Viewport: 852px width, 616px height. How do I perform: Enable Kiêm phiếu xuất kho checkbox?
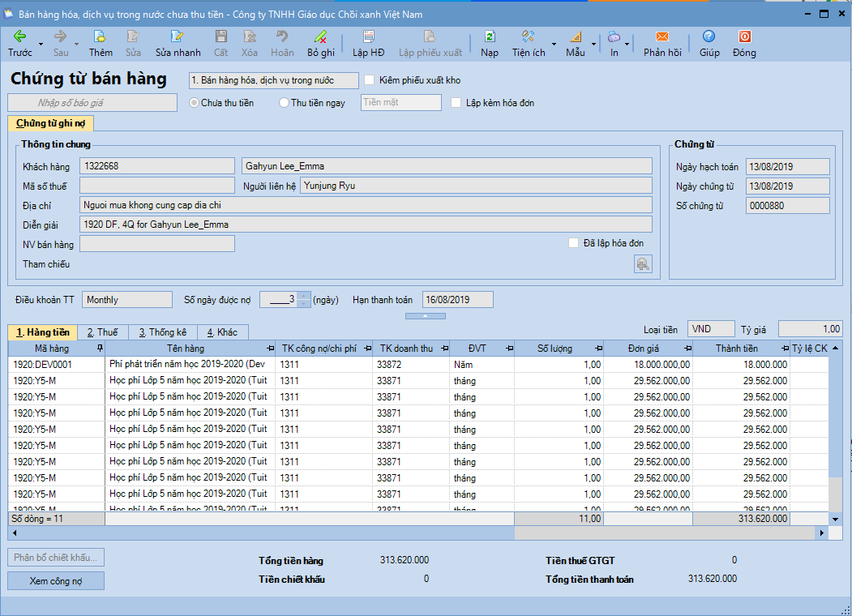[370, 80]
